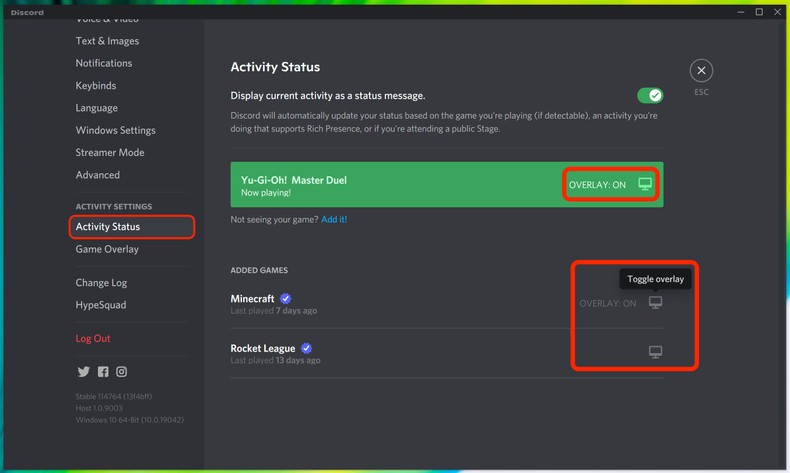
Task: Open the Change Log
Action: tap(101, 283)
